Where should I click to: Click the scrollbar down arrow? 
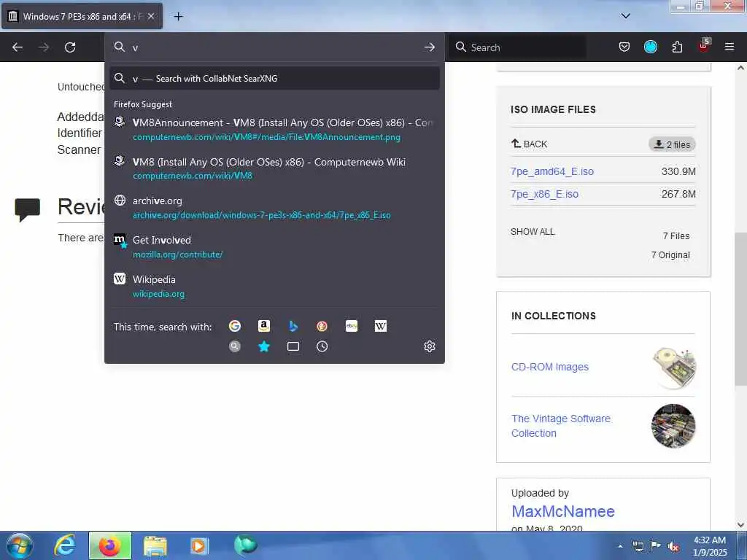pos(740,525)
